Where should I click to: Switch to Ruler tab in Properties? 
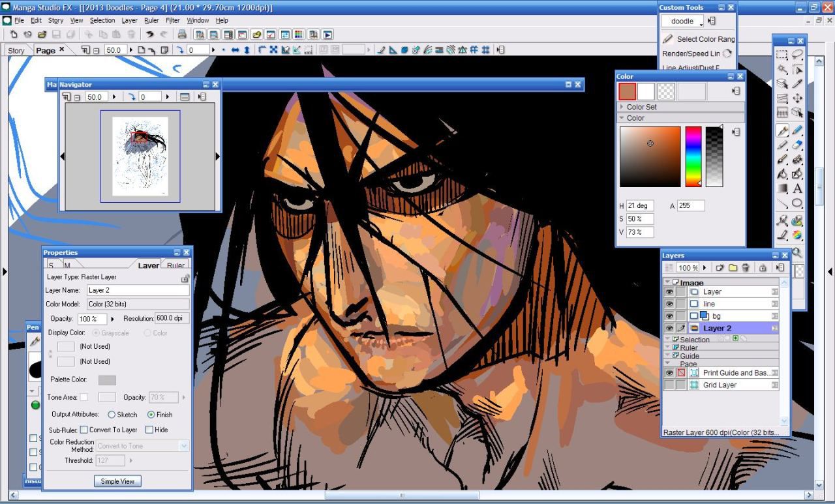[x=175, y=265]
